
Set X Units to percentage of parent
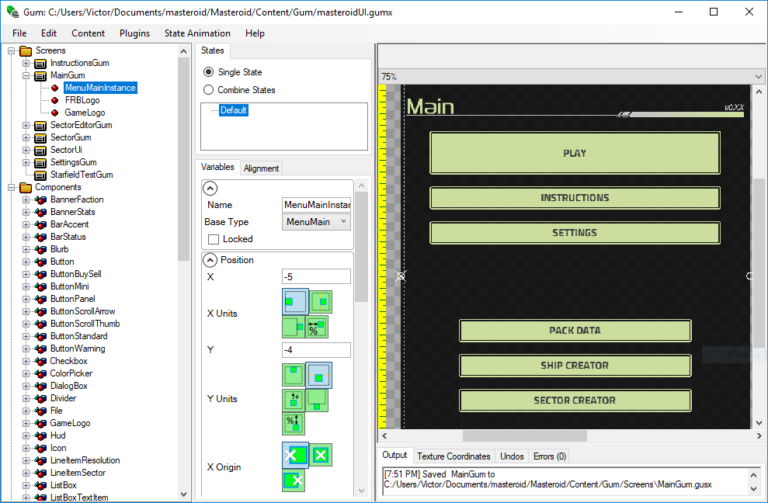click(x=319, y=327)
